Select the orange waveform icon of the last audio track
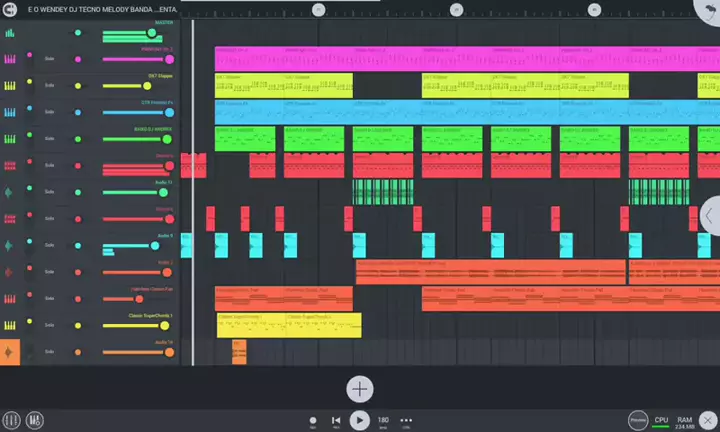 point(10,351)
